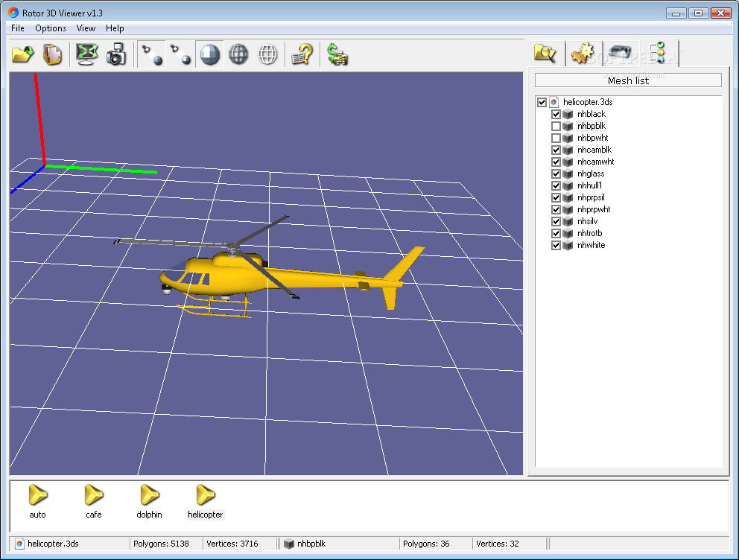This screenshot has height=560, width=739.
Task: Uncheck the helicopter.3ds root checkbox
Action: [542, 102]
